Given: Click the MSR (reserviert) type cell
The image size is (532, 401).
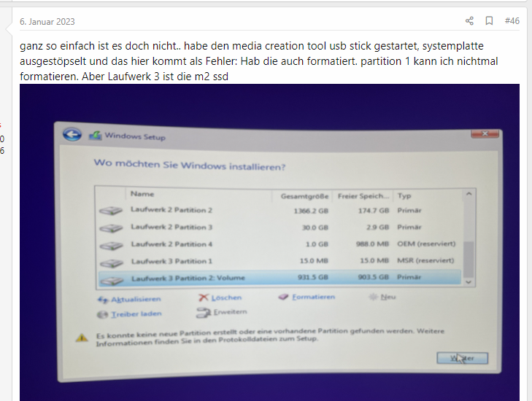Looking at the screenshot, I should (425, 260).
